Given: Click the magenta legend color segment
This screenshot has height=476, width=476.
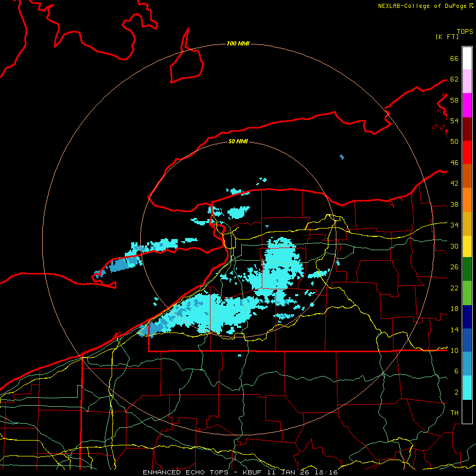Looking at the screenshot, I should (x=467, y=105).
